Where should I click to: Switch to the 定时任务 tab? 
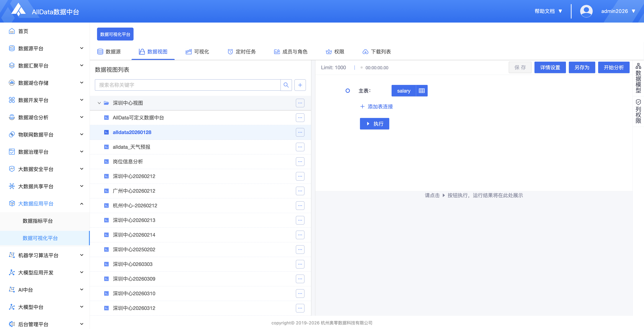click(x=241, y=52)
